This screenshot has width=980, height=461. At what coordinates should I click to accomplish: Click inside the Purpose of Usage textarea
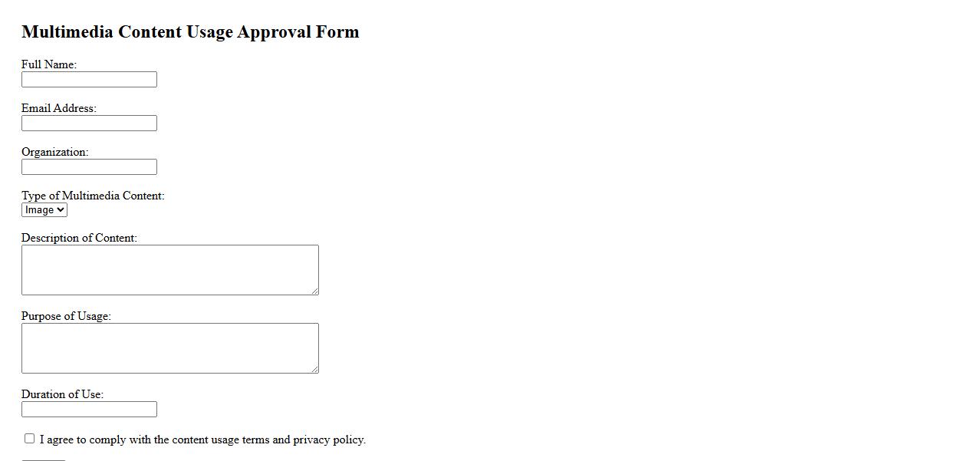click(169, 348)
